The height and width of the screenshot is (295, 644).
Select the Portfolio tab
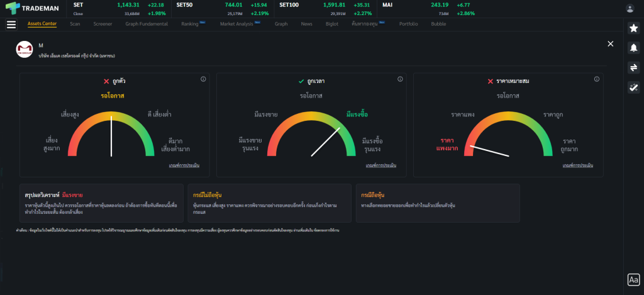point(409,24)
